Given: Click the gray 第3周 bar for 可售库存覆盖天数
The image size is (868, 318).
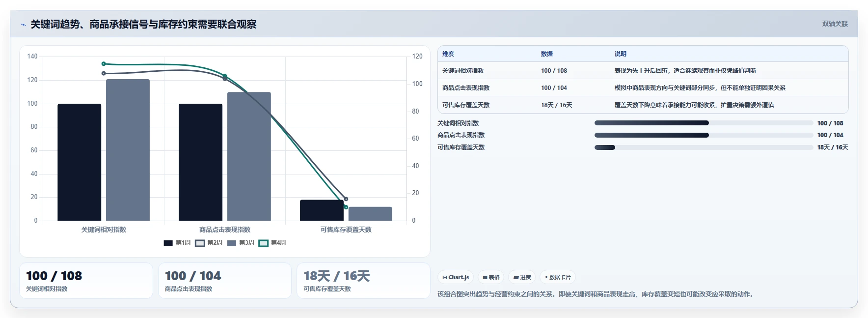Looking at the screenshot, I should point(370,214).
